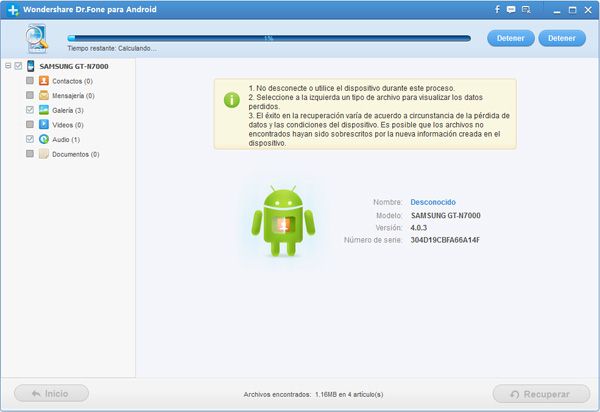Toggle the SAMSUNG GT-N7000 checkbox

tap(18, 66)
